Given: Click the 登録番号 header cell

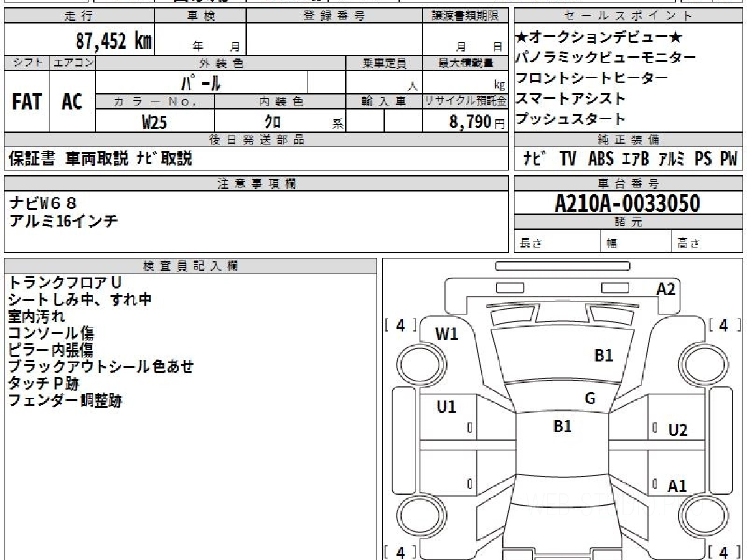Looking at the screenshot, I should coord(334,16).
